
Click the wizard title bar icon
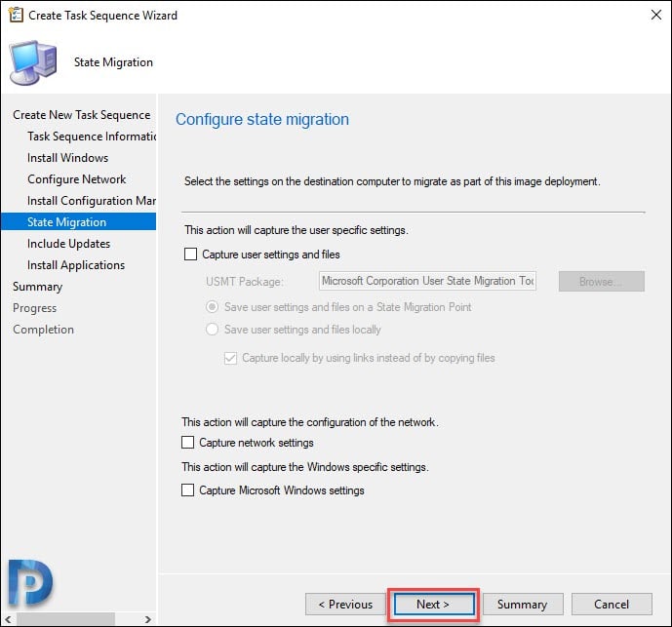[16, 15]
